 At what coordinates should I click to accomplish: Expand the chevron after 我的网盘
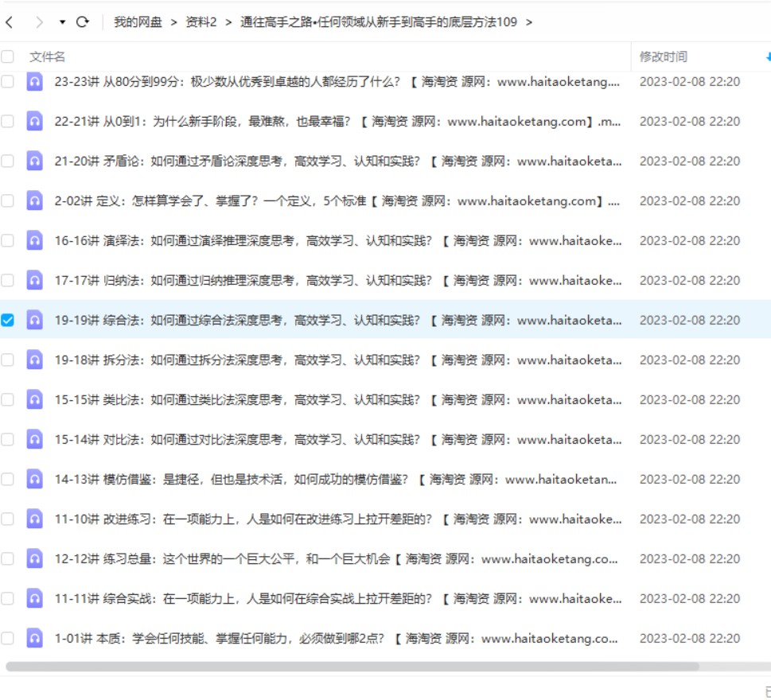(x=174, y=22)
